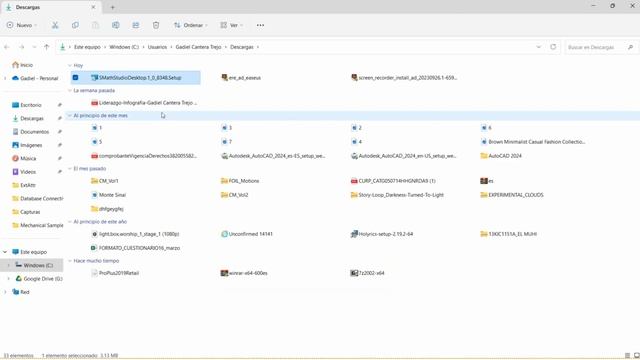This screenshot has height=360, width=640.
Task: Go to Usuarios in breadcrumb path
Action: (157, 47)
